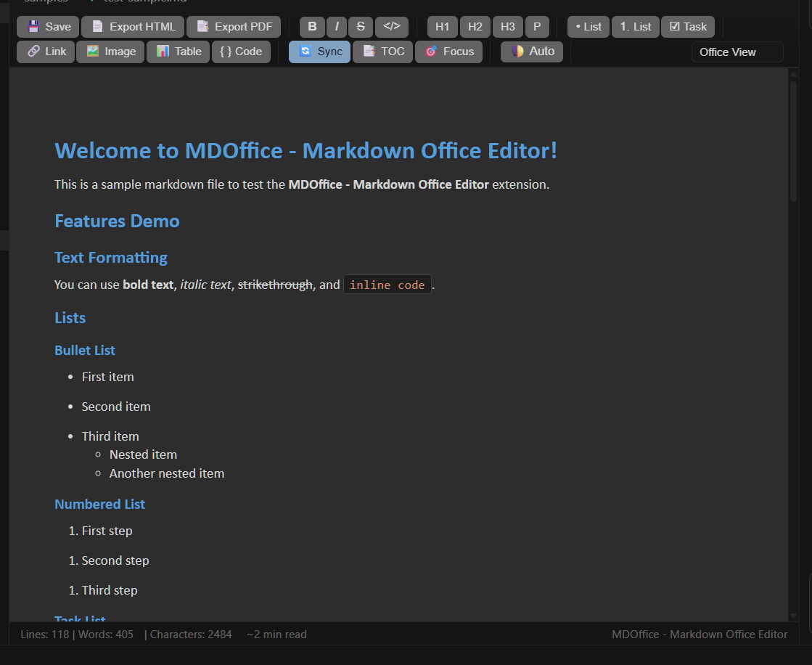This screenshot has height=665, width=812.
Task: Open the TOC table of contents
Action: pyautogui.click(x=382, y=52)
